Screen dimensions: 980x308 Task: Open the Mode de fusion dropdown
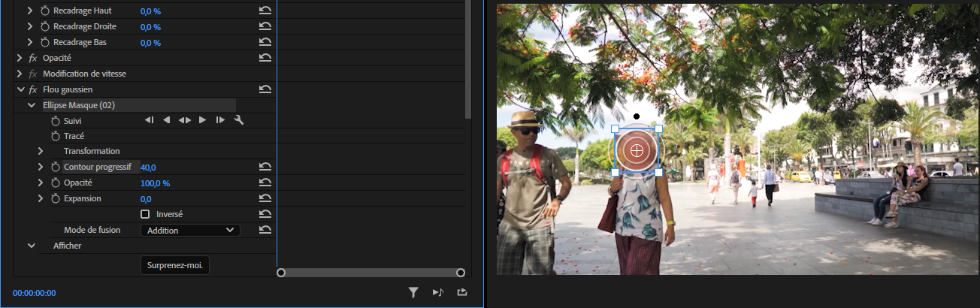pyautogui.click(x=190, y=231)
